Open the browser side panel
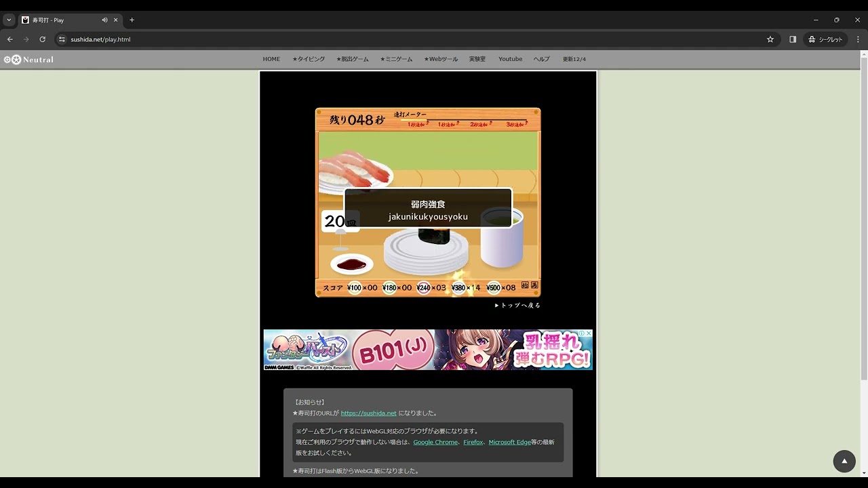This screenshot has width=868, height=488. (x=793, y=39)
